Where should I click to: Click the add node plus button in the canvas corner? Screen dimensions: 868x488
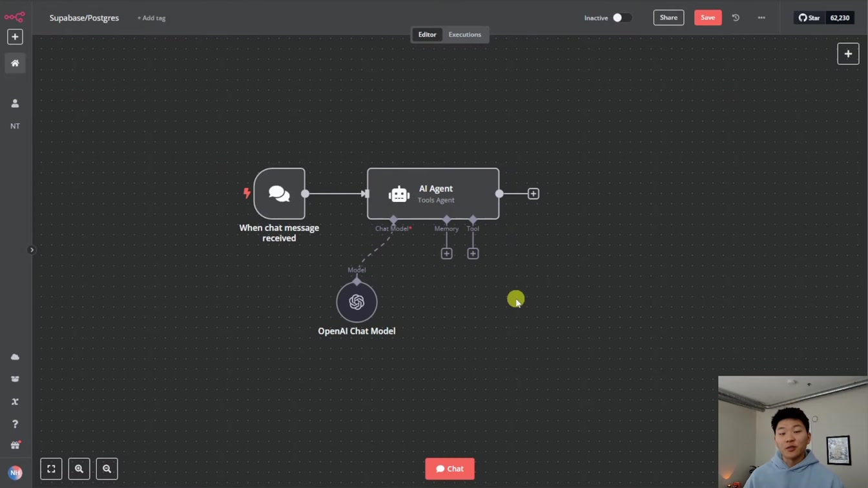(848, 54)
